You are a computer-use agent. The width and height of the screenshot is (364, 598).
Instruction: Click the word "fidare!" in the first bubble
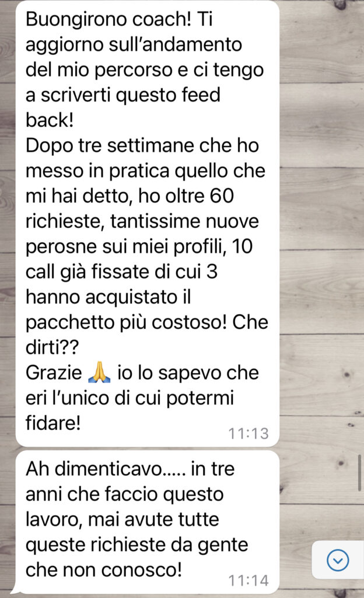(x=53, y=423)
